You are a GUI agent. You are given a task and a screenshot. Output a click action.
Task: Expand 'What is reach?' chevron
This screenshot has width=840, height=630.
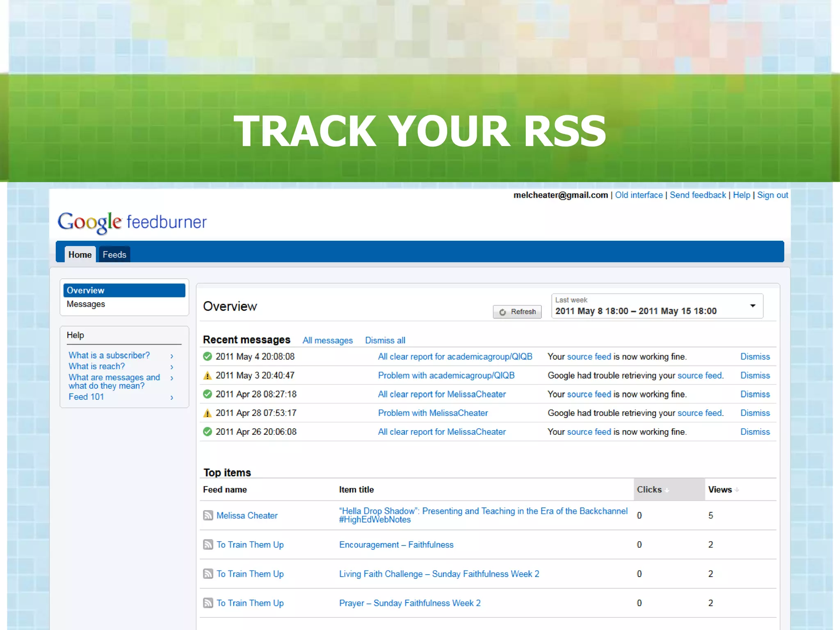(172, 367)
